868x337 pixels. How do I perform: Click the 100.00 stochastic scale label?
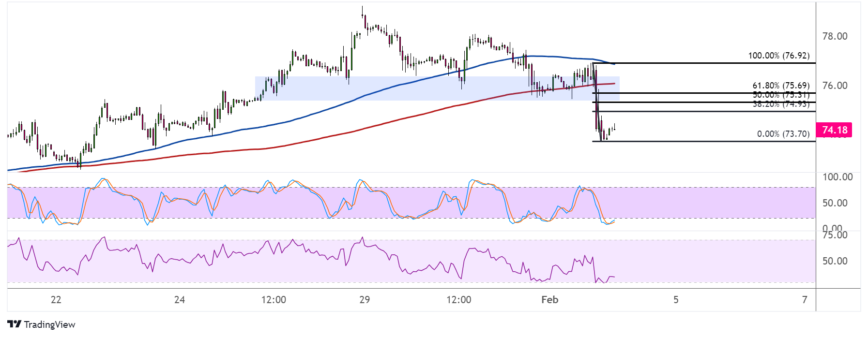click(x=838, y=177)
